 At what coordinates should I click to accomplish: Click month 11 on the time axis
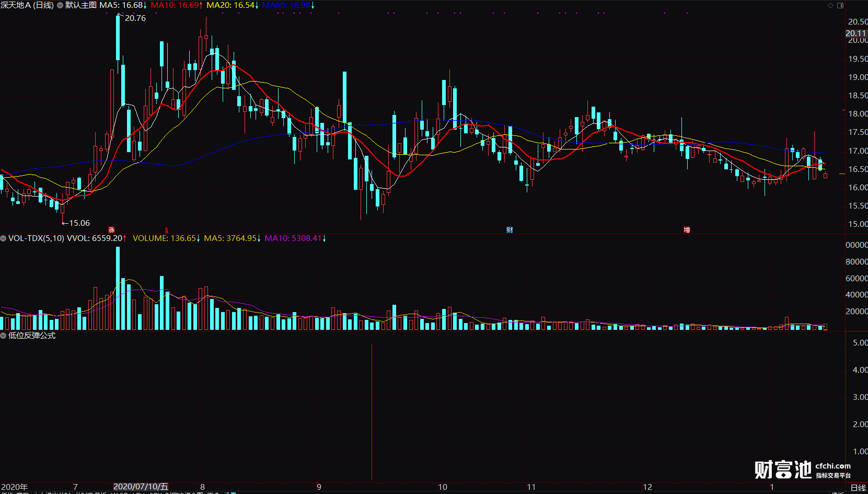pyautogui.click(x=531, y=487)
